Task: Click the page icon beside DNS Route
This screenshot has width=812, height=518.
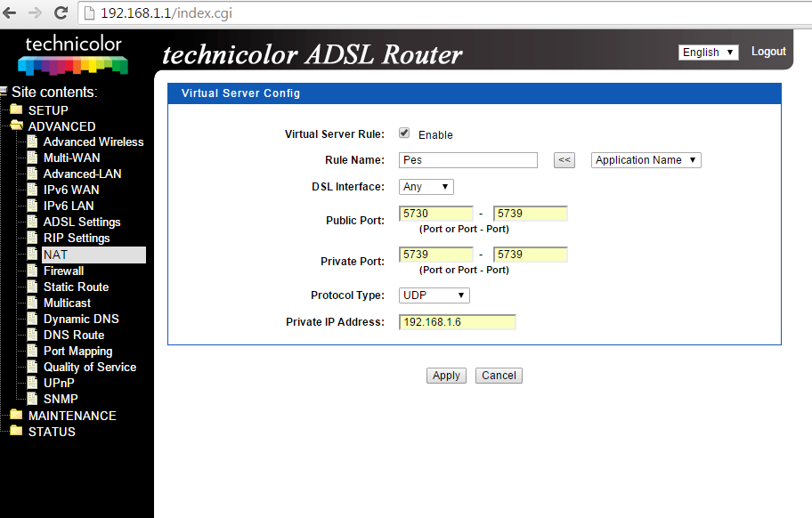Action: pyautogui.click(x=32, y=335)
